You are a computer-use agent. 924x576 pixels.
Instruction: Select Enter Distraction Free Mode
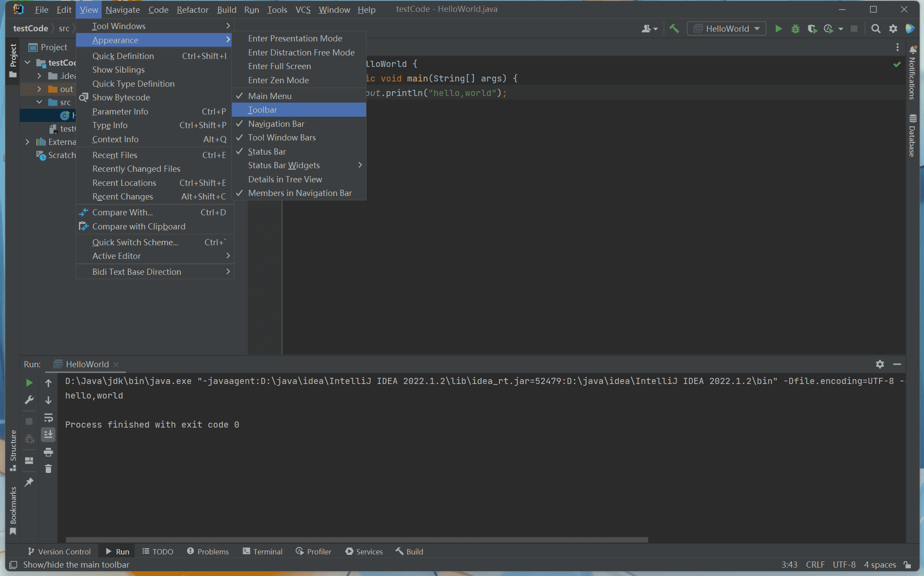click(299, 52)
